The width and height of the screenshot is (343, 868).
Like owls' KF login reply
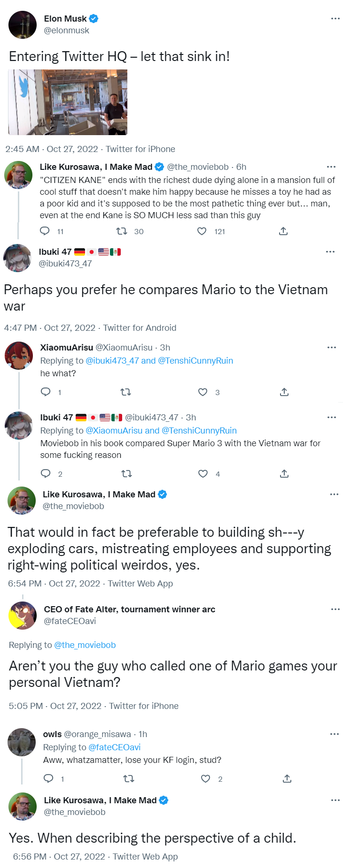coord(205,778)
